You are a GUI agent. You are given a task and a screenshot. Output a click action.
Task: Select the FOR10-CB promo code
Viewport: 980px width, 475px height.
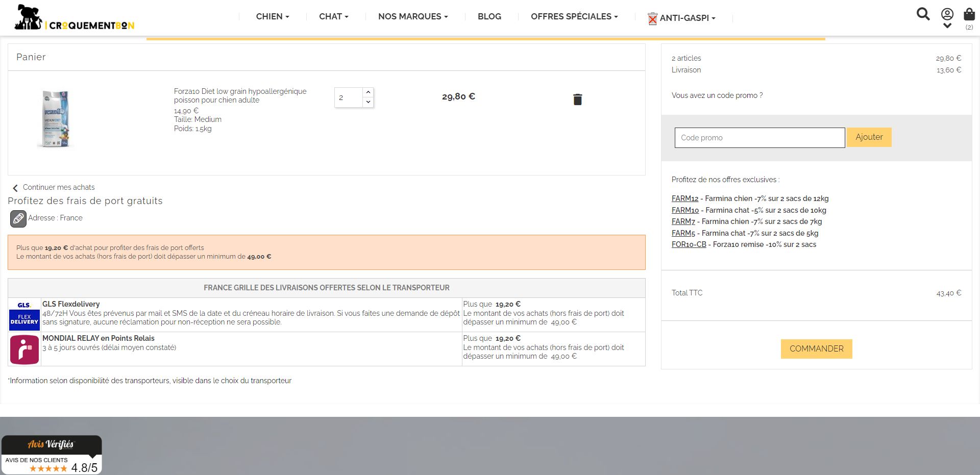(689, 244)
